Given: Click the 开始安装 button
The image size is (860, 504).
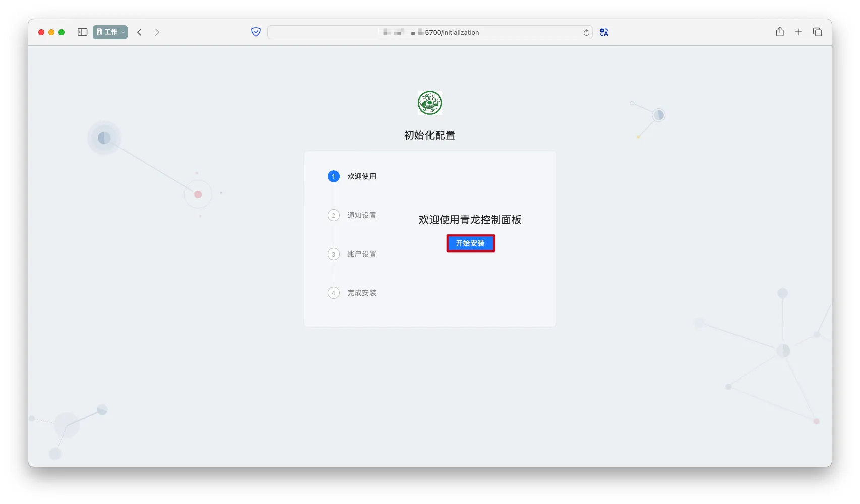Looking at the screenshot, I should 470,243.
